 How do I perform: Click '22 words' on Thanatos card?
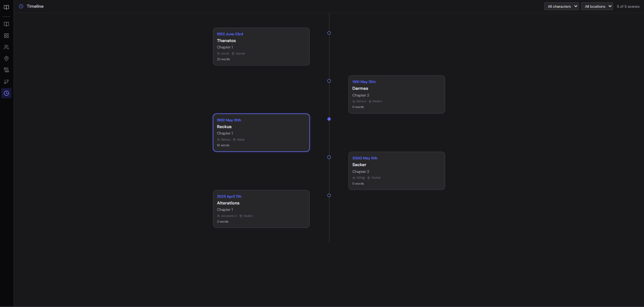[x=223, y=59]
